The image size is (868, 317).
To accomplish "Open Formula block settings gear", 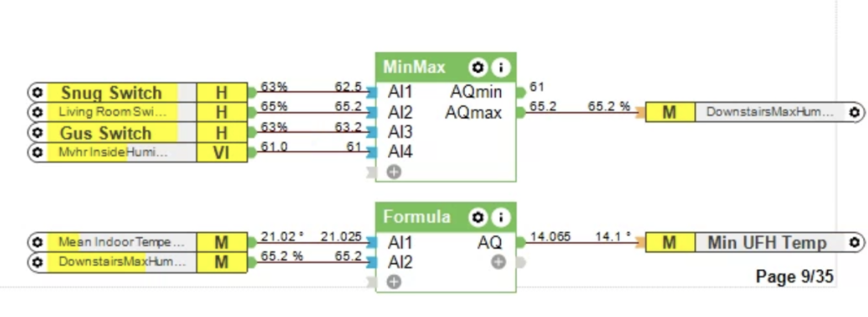I will tap(477, 217).
